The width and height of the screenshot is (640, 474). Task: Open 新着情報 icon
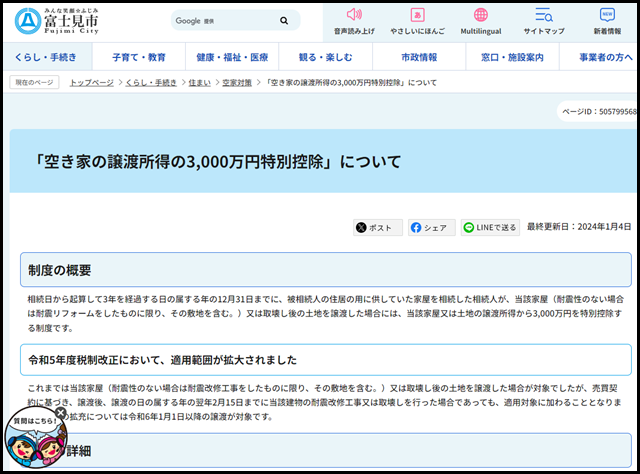coord(607,15)
